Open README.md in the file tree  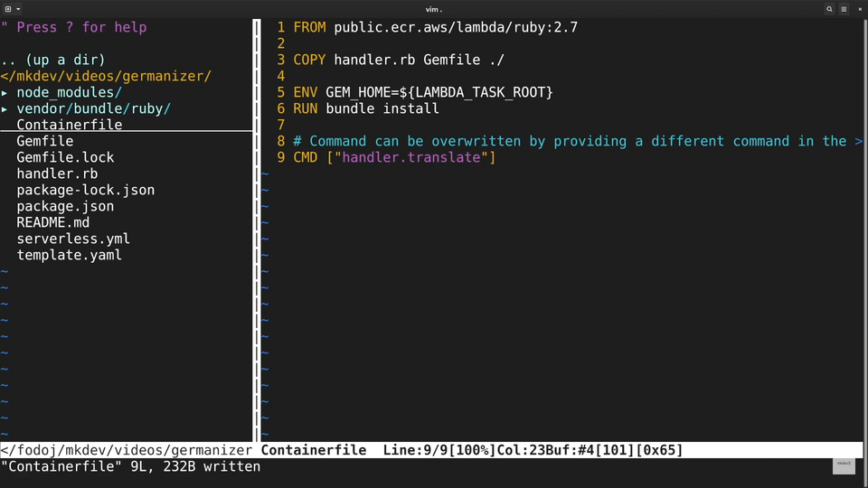pos(53,222)
